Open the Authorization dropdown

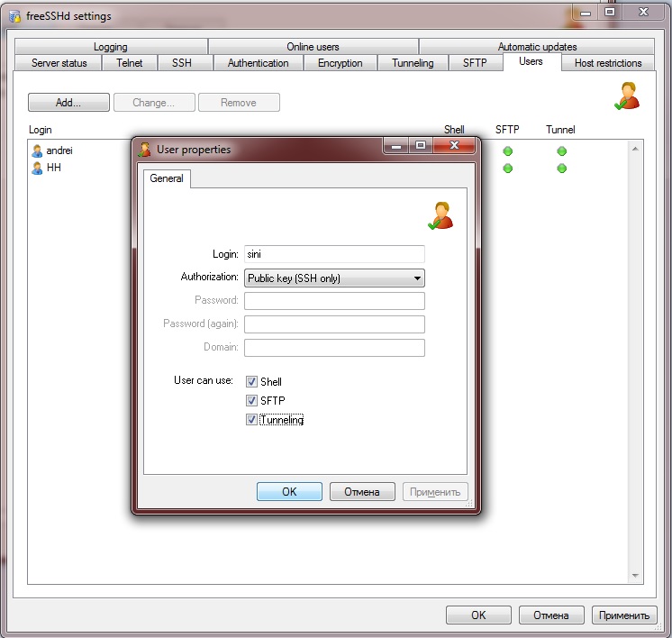click(x=334, y=278)
